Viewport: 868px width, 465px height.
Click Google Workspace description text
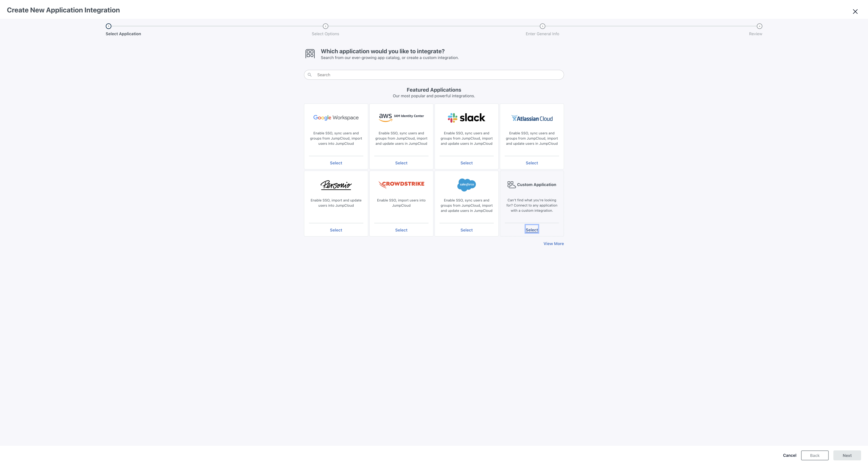[336, 139]
